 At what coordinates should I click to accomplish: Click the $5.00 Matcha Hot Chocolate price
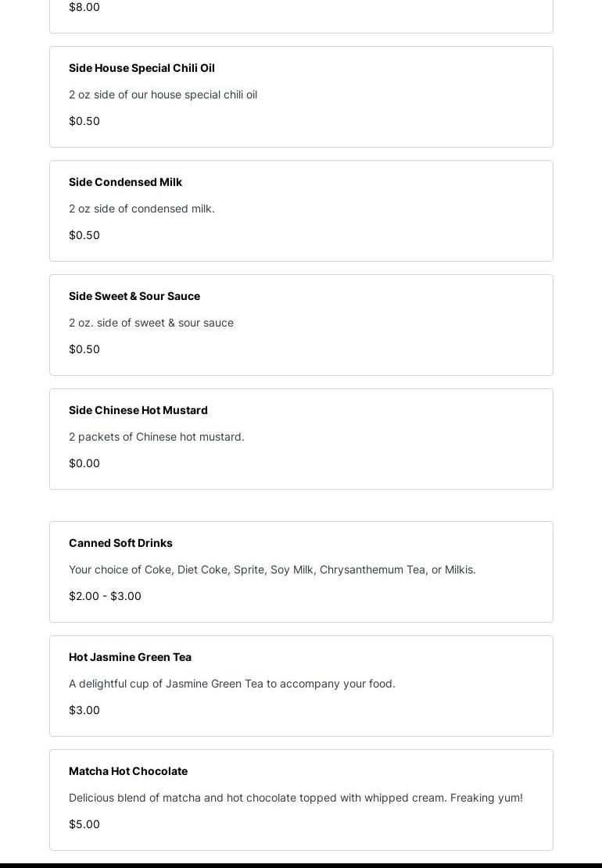click(x=84, y=824)
